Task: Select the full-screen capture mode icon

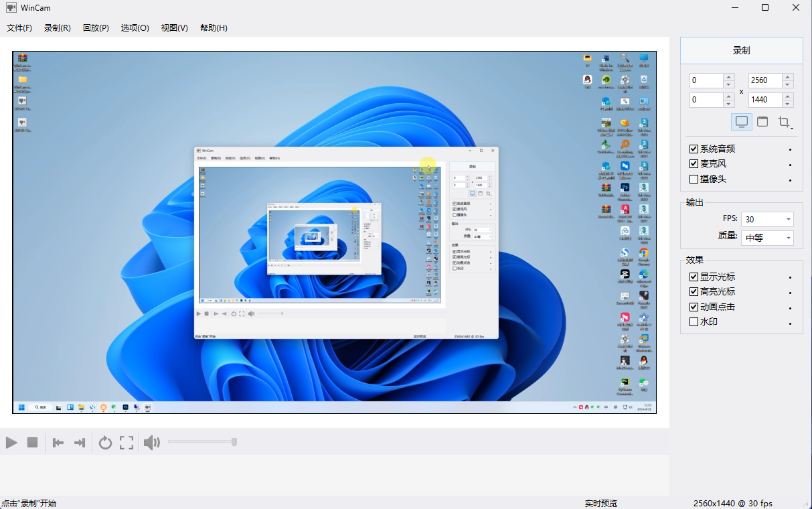Action: tap(742, 122)
